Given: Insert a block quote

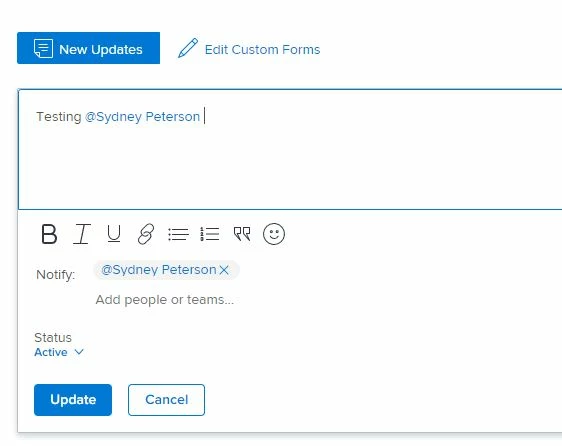Looking at the screenshot, I should (242, 234).
